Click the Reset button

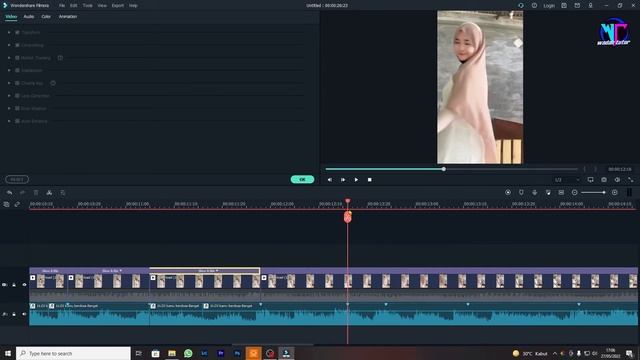tap(17, 179)
